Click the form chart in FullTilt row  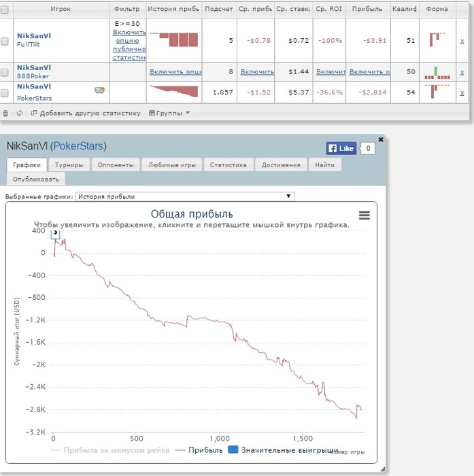tap(437, 39)
